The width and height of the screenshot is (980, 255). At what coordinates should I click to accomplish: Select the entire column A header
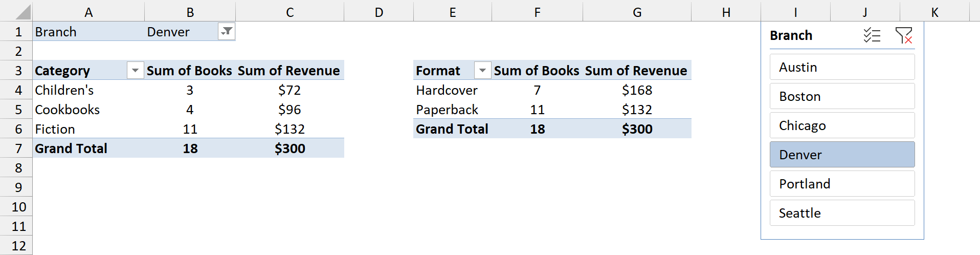(x=88, y=12)
